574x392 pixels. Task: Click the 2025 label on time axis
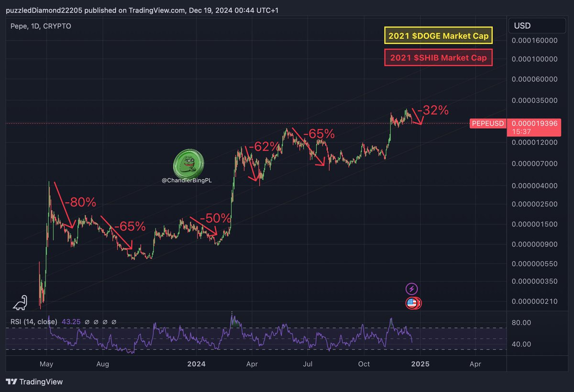420,364
